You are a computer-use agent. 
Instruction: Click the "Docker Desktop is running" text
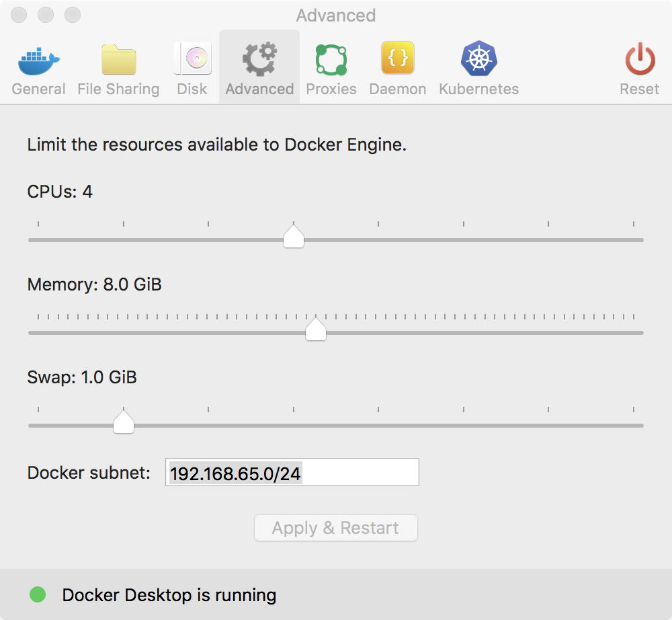click(169, 595)
